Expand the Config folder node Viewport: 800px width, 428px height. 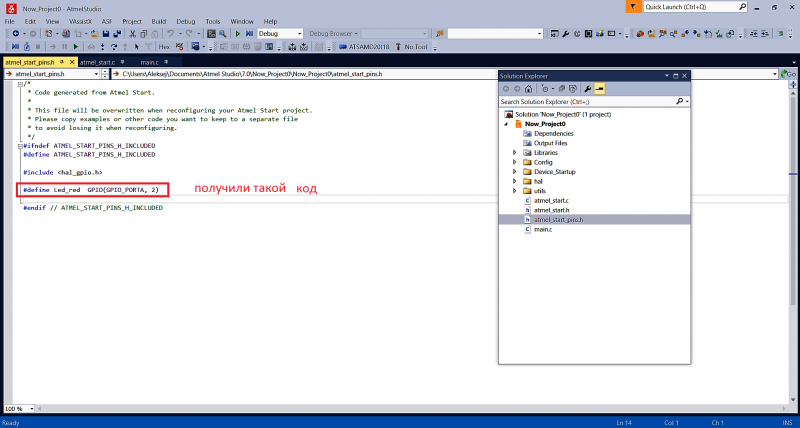(x=514, y=162)
